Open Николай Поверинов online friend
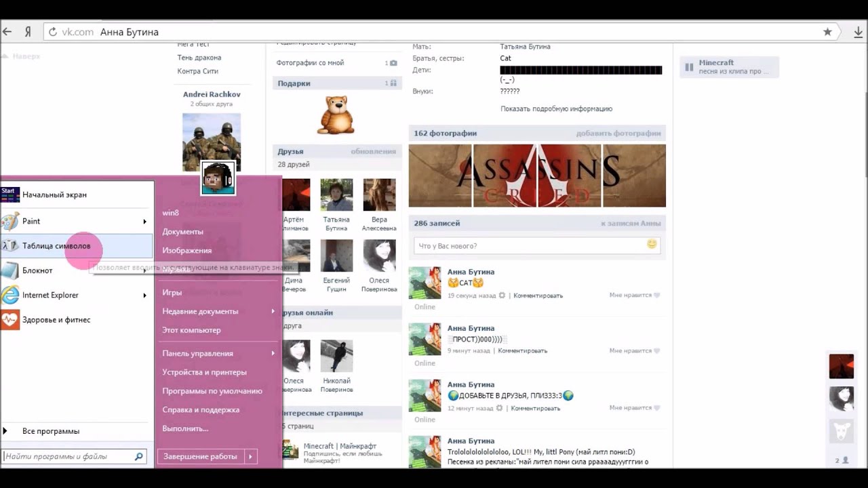 [x=336, y=356]
